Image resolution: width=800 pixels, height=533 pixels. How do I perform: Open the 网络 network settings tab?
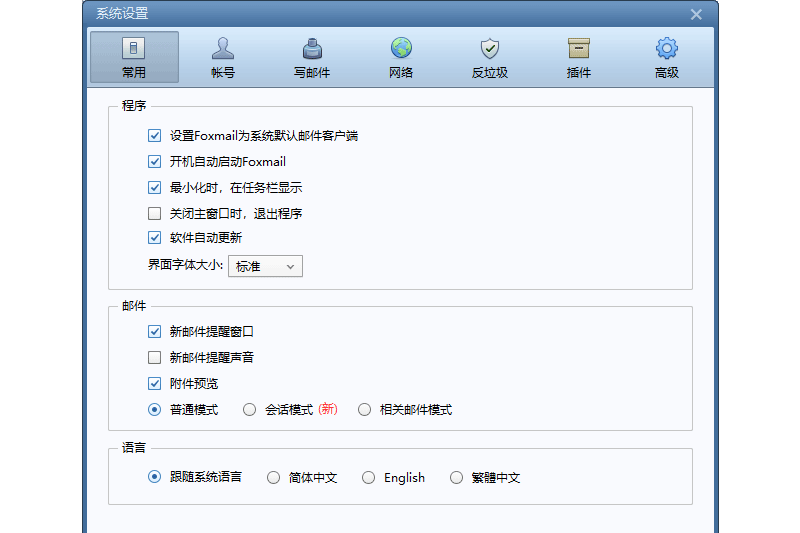click(401, 57)
